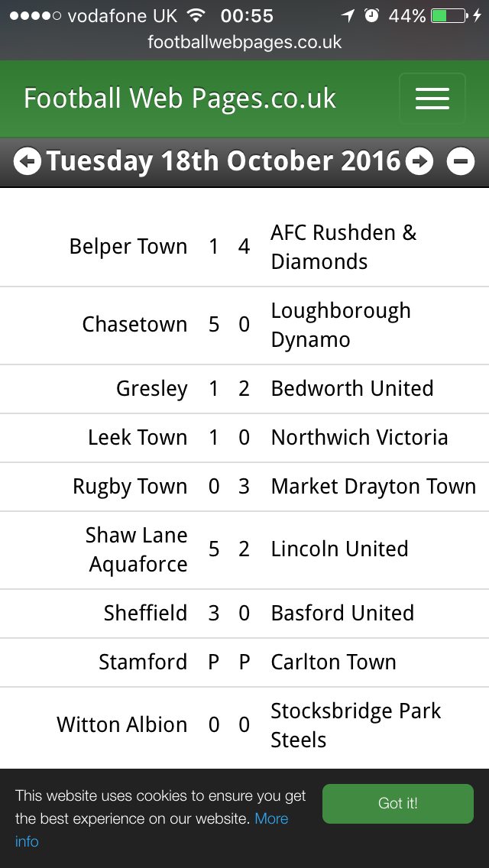Select the Chasetown team name
The height and width of the screenshot is (868, 489).
tap(134, 325)
